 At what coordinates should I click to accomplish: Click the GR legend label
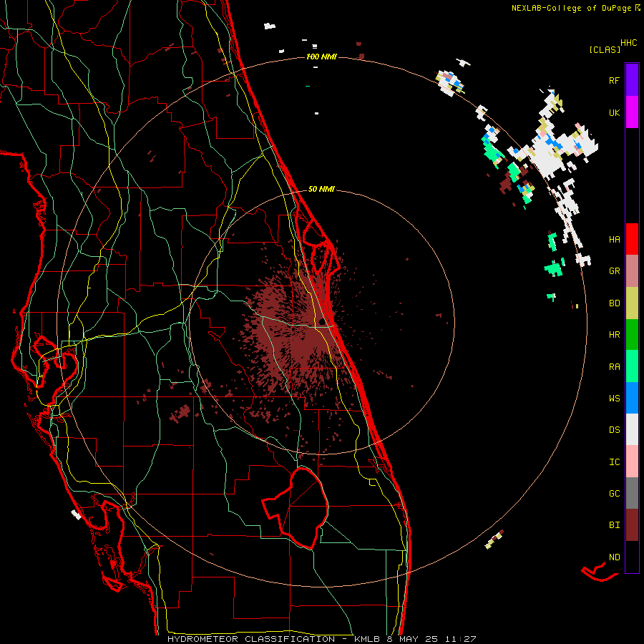(614, 271)
